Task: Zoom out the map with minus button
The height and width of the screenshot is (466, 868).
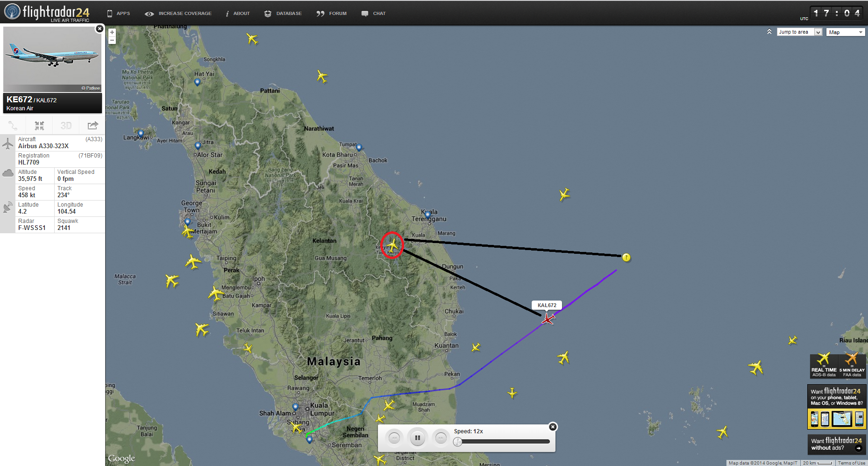Action: [112, 40]
